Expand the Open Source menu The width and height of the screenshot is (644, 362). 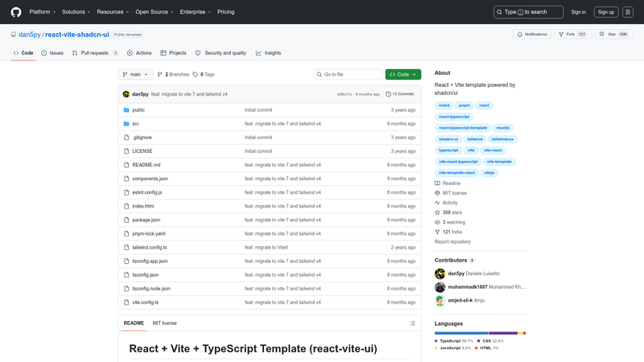pyautogui.click(x=155, y=12)
